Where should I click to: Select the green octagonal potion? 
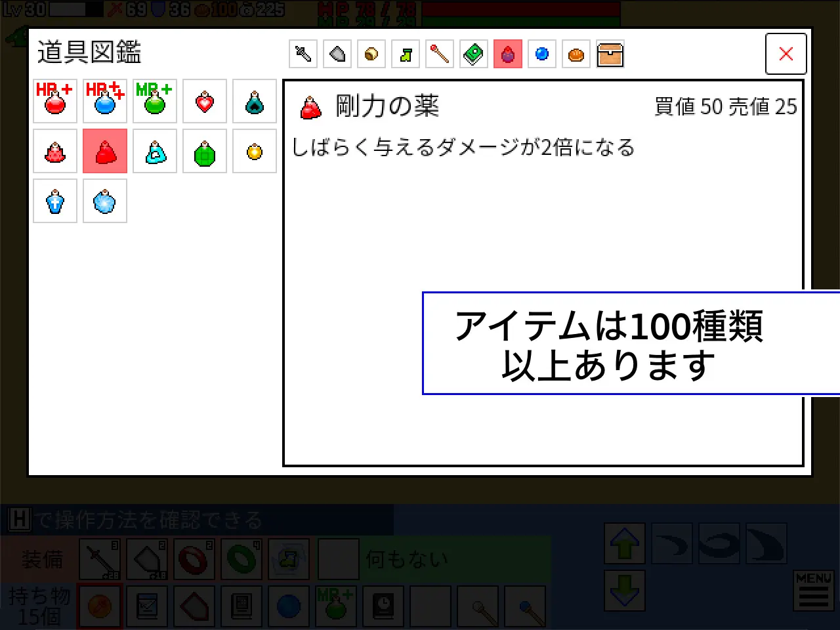point(205,151)
